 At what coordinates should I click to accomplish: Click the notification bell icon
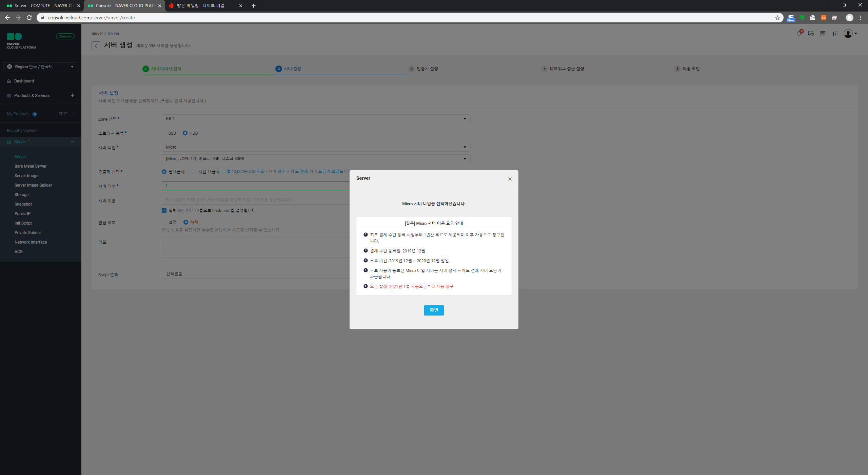point(799,34)
